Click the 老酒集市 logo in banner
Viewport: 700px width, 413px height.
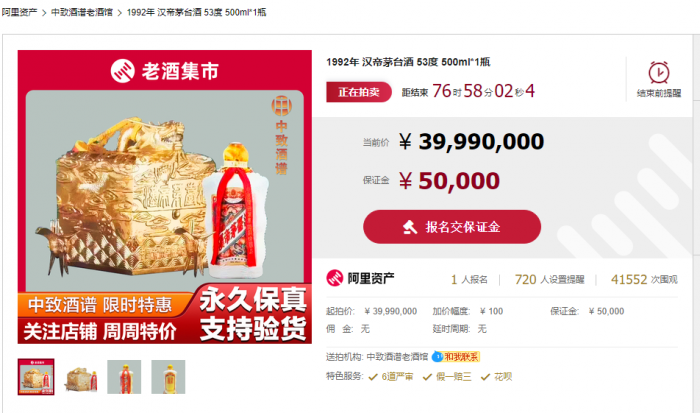(x=165, y=71)
